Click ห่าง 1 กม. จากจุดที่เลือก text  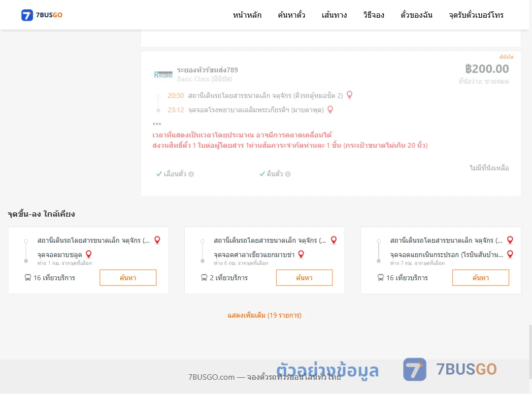click(x=65, y=263)
